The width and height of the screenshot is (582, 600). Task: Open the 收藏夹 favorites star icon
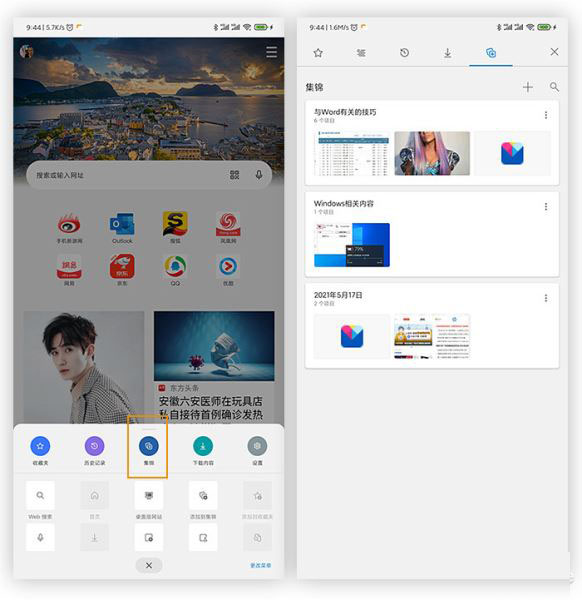(40, 446)
